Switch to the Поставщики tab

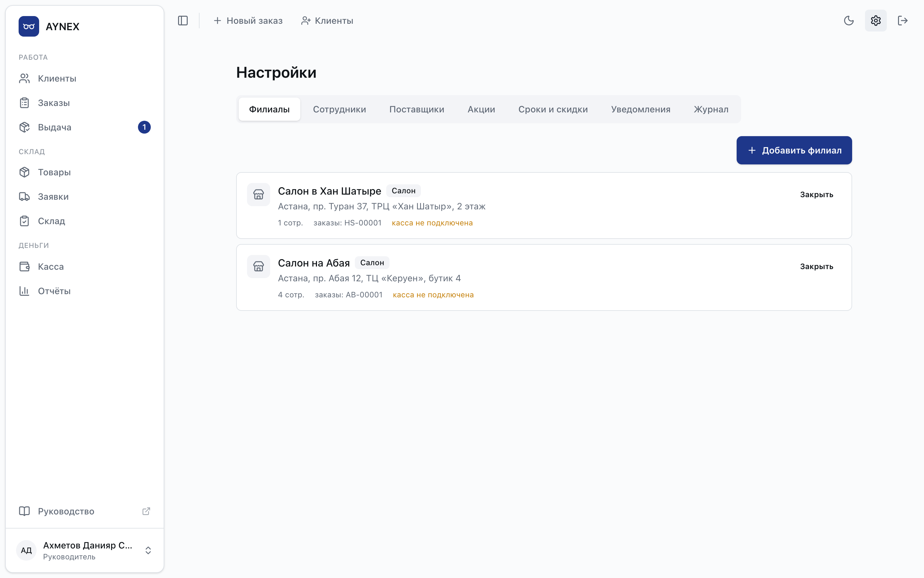[417, 109]
